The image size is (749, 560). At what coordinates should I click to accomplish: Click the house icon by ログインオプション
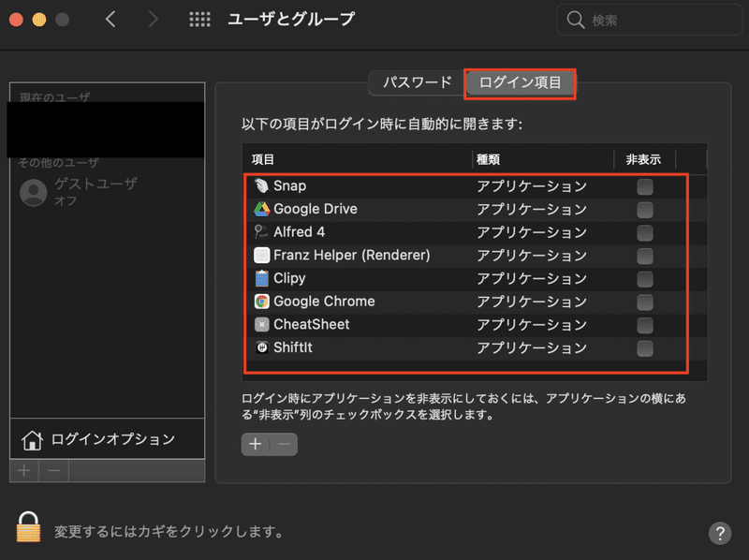32,440
